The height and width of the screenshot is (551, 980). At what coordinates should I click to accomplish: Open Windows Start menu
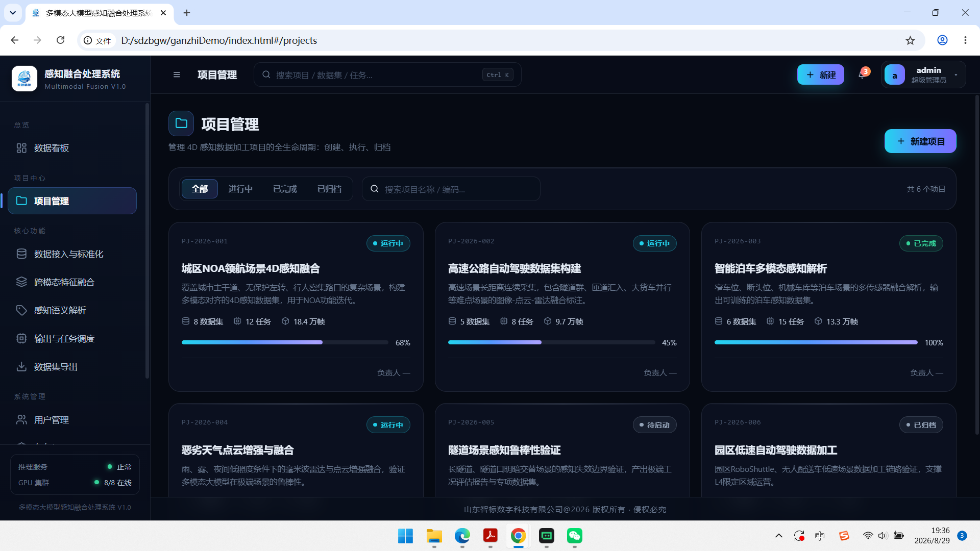tap(406, 536)
